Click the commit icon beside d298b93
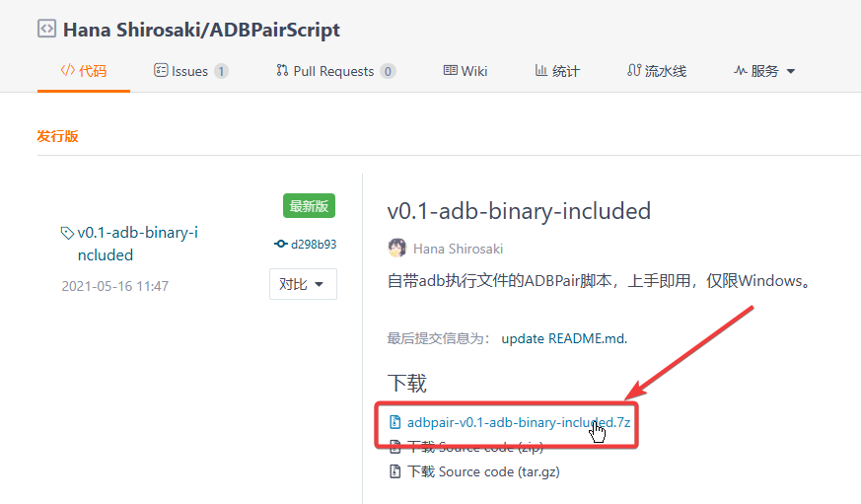 (x=280, y=244)
